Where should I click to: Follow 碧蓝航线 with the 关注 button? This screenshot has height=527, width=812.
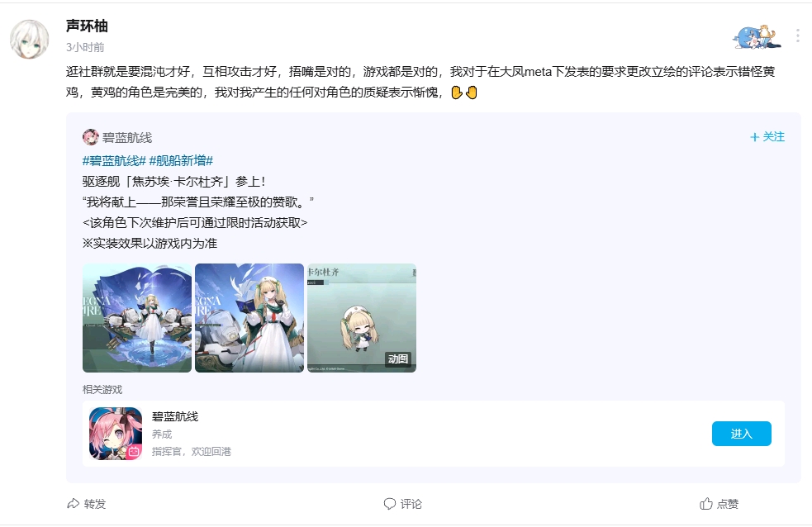click(767, 136)
